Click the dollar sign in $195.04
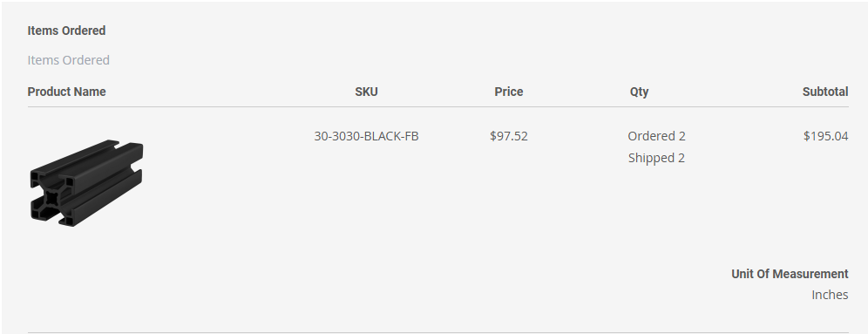Image resolution: width=868 pixels, height=334 pixels. click(806, 136)
